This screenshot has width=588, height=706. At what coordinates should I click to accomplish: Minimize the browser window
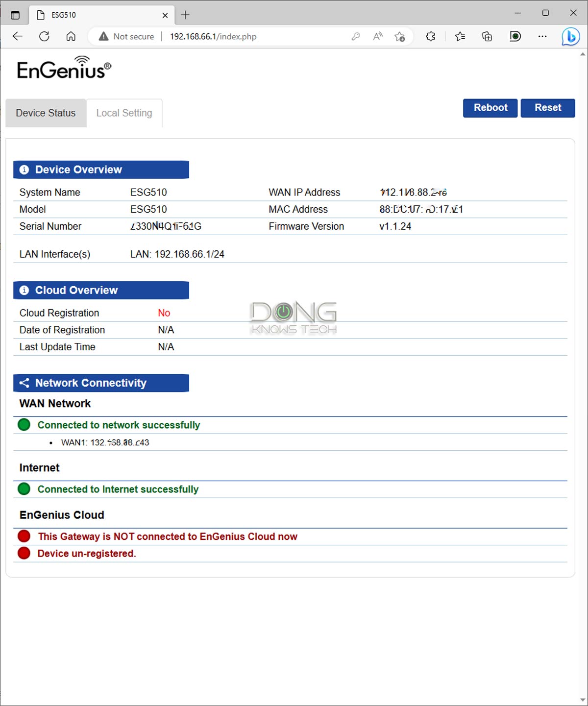click(517, 13)
